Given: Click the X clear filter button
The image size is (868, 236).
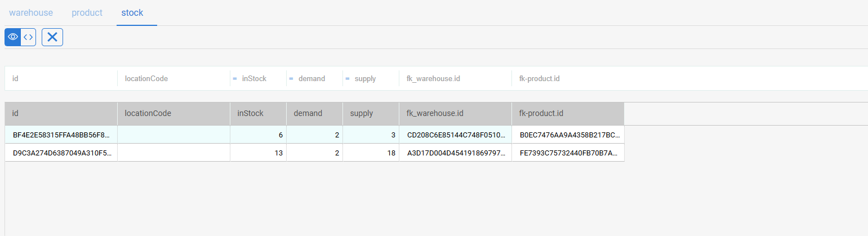Looking at the screenshot, I should (x=52, y=37).
